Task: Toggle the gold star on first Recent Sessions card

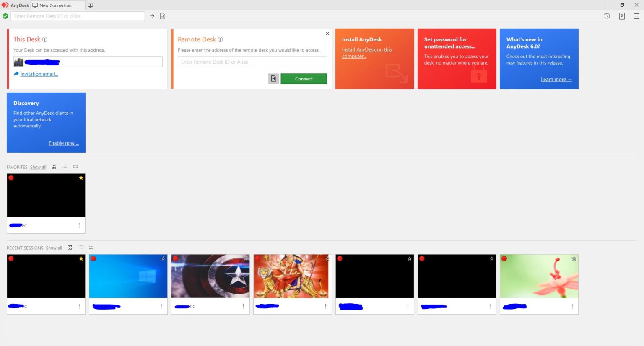Action: click(x=81, y=258)
